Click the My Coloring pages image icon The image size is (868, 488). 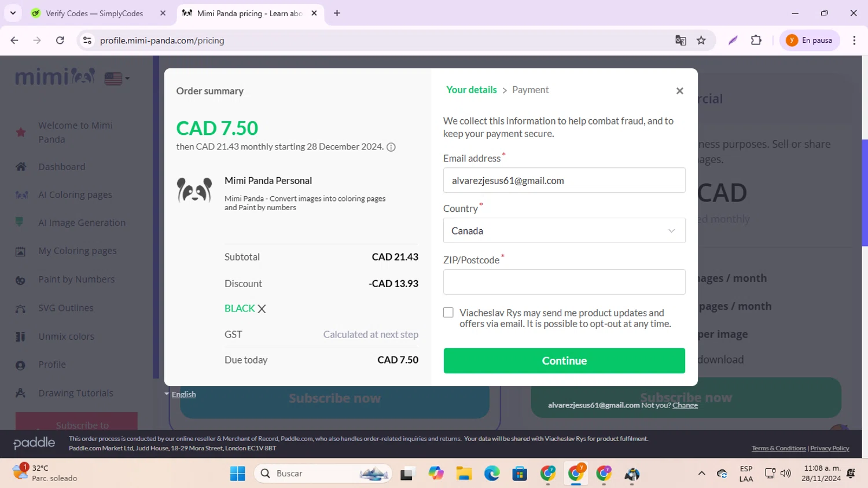click(x=20, y=251)
